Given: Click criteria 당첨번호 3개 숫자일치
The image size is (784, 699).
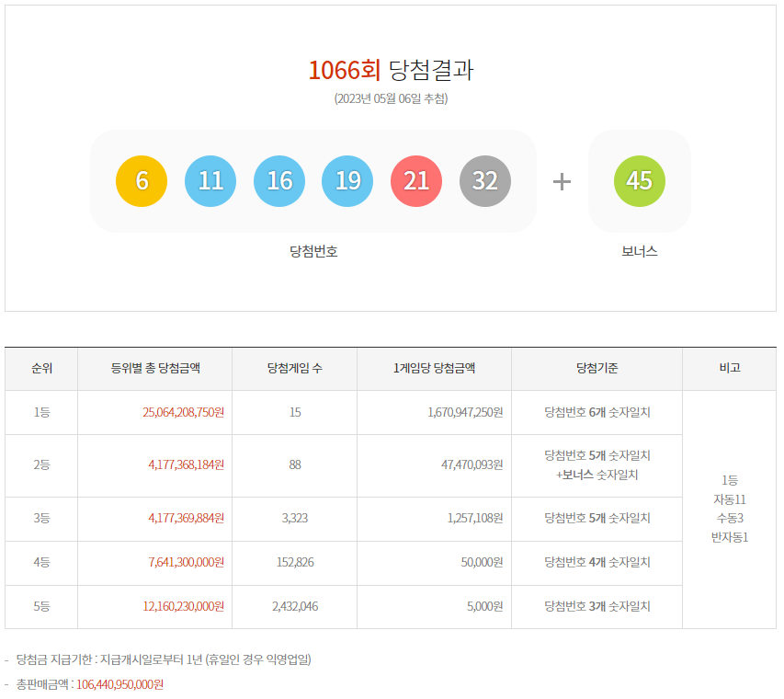Looking at the screenshot, I should pos(597,606).
